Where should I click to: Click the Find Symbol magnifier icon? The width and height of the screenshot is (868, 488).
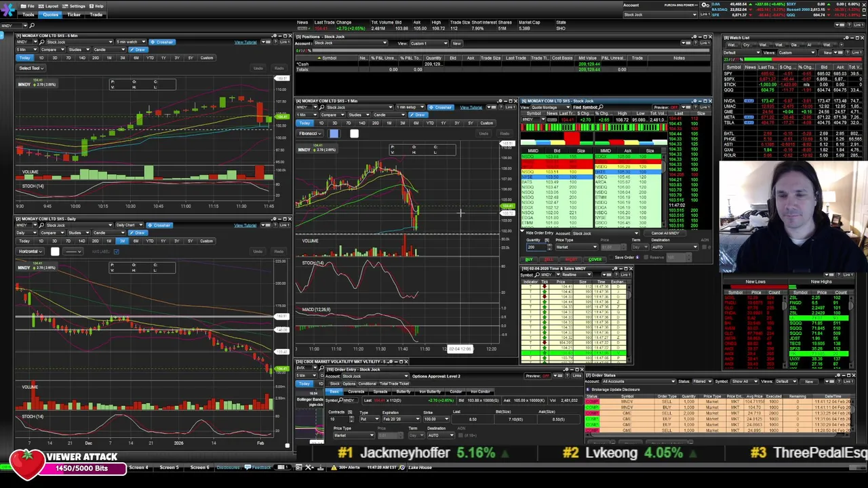tap(601, 106)
